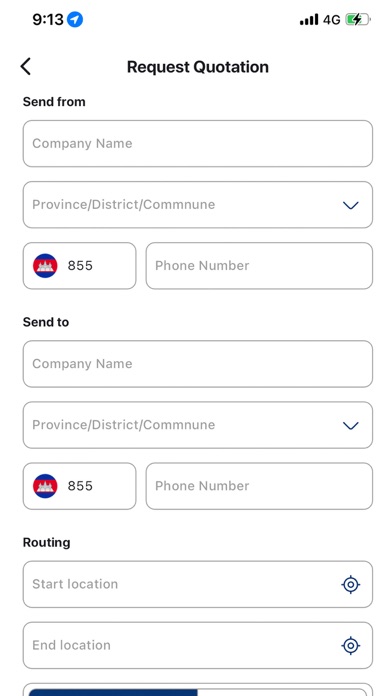Viewport: 392px width, 696px height.
Task: Tap the Cambodia flag in Send to
Action: [x=45, y=486]
